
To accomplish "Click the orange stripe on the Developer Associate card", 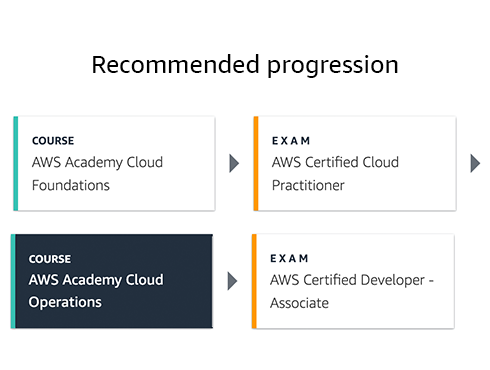I will point(254,281).
